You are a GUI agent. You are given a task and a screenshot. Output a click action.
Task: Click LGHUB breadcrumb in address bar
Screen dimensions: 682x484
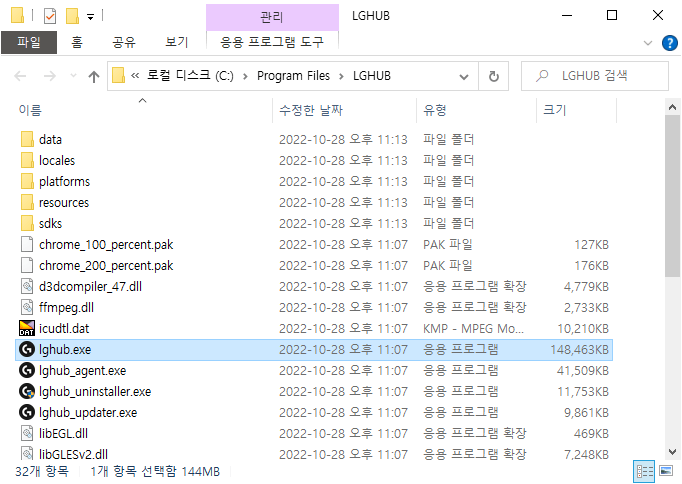click(x=372, y=76)
